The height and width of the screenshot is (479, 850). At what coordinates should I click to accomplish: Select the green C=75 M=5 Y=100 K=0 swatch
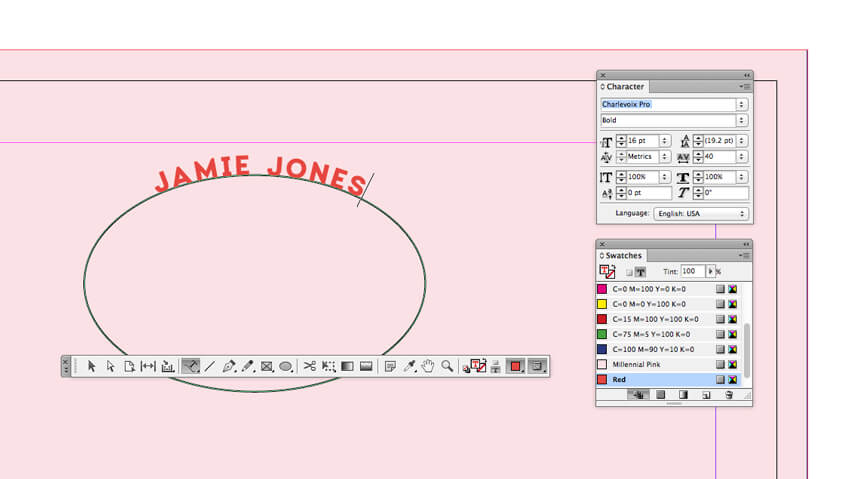pyautogui.click(x=668, y=334)
